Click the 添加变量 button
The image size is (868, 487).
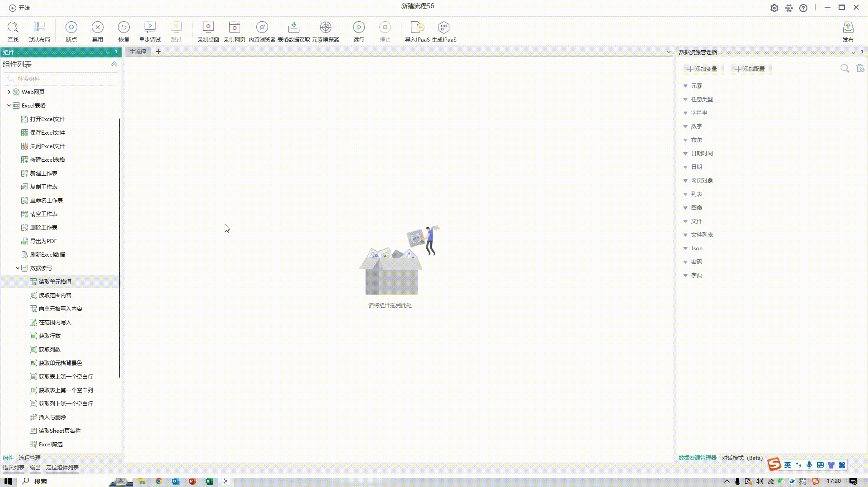(x=702, y=69)
